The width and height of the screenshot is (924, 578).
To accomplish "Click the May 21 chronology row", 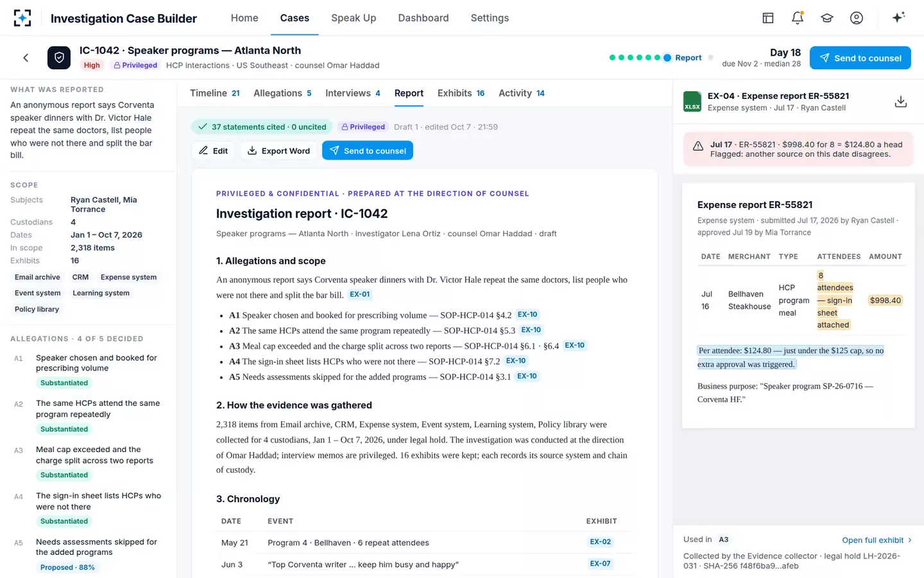I will (x=424, y=543).
